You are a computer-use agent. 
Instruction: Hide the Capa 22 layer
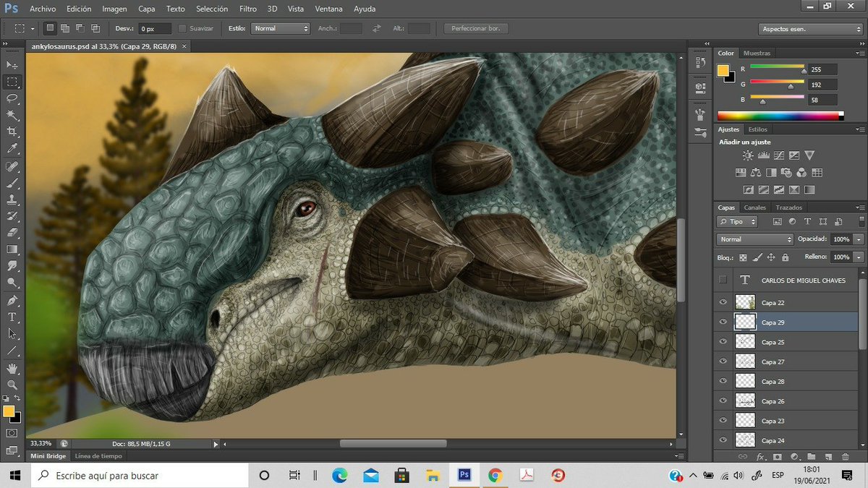723,303
